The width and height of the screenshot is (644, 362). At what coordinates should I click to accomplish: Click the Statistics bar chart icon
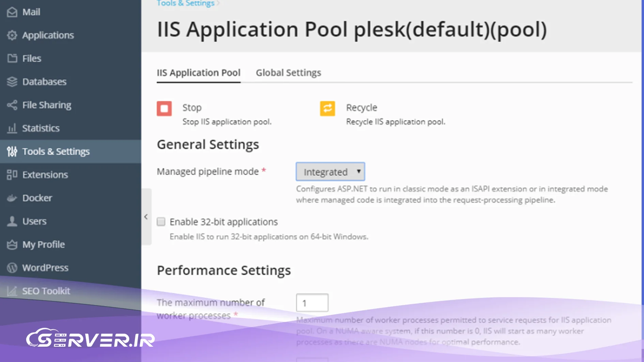pyautogui.click(x=12, y=128)
